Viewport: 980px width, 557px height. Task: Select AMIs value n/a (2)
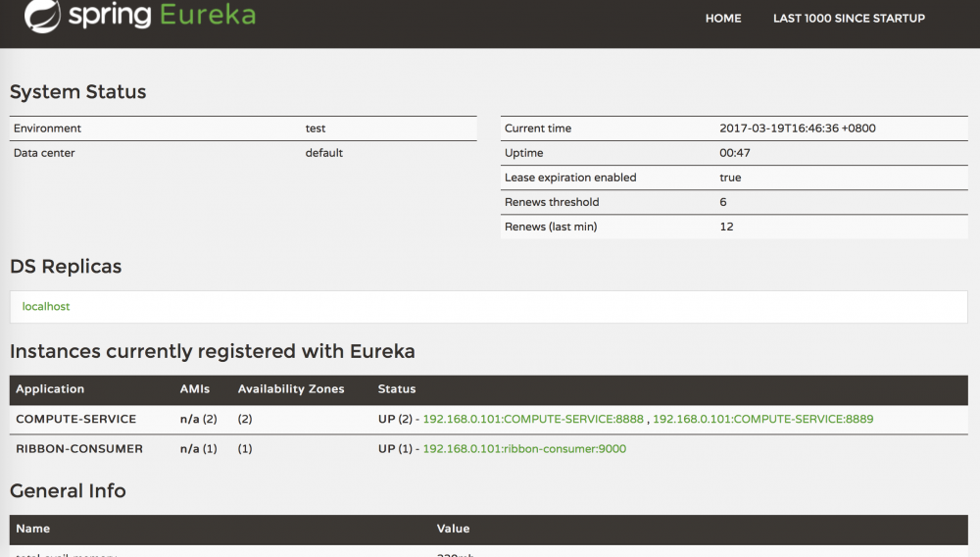click(x=199, y=419)
